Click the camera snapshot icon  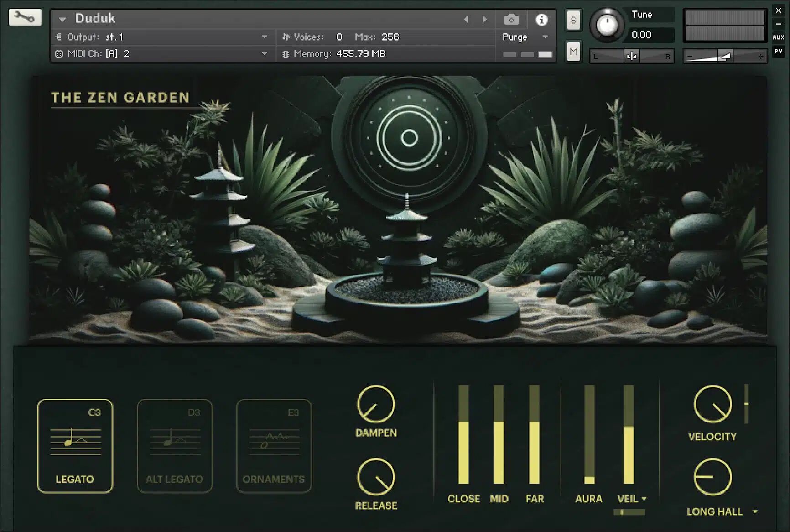512,19
